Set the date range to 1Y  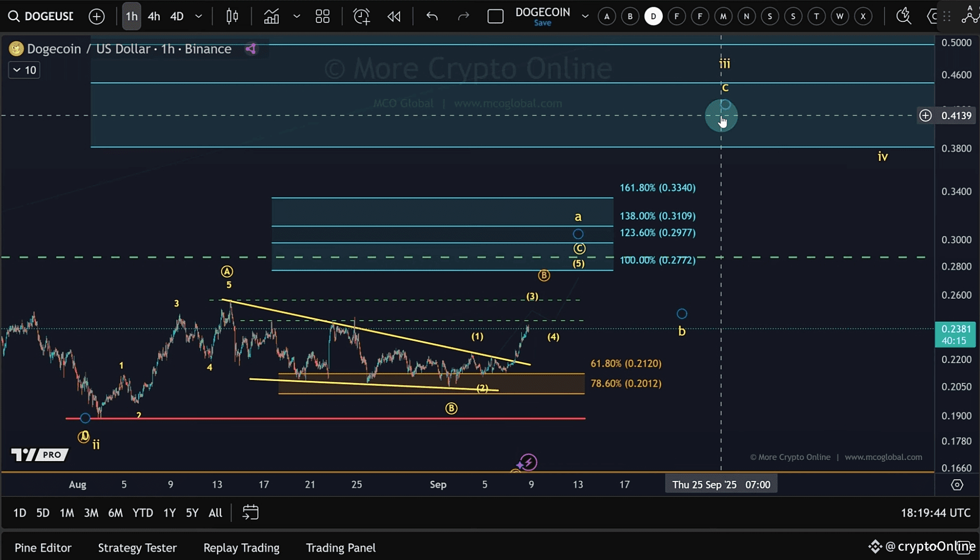coord(170,513)
